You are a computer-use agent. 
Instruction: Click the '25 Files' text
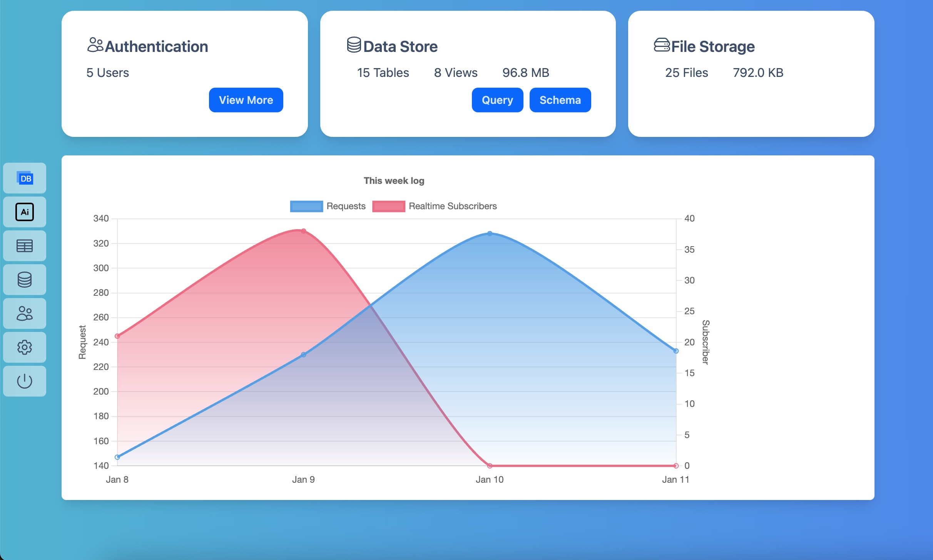point(687,73)
